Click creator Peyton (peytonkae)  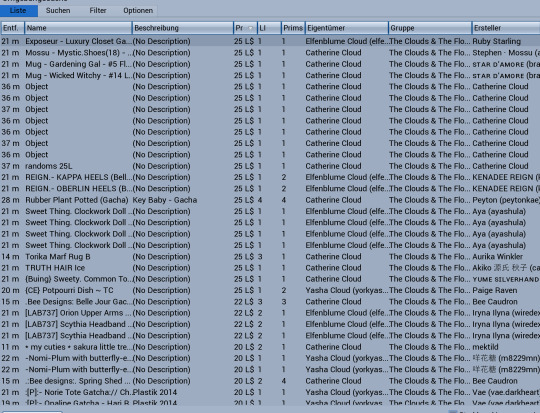click(506, 200)
